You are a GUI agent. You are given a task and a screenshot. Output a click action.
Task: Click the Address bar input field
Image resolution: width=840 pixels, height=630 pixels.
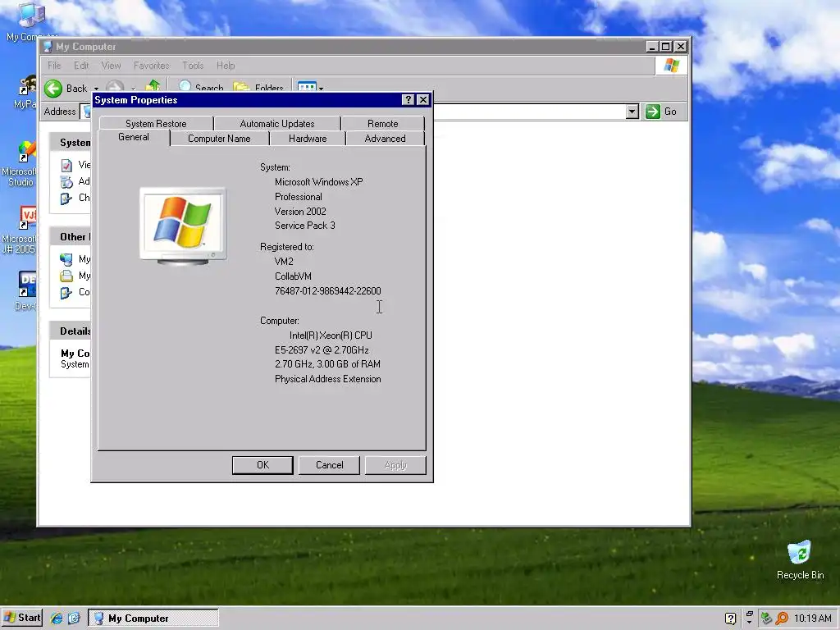click(x=529, y=112)
